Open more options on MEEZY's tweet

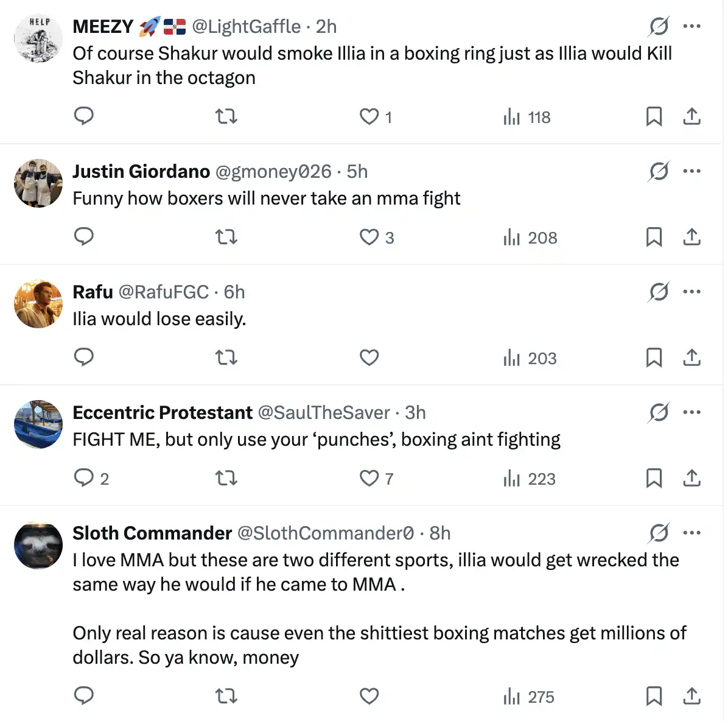(691, 26)
